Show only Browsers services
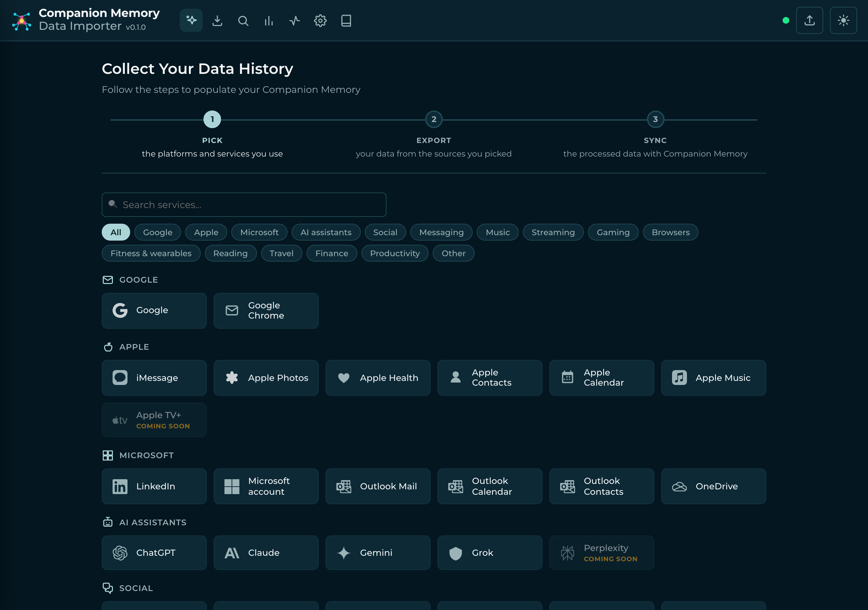 (x=671, y=232)
